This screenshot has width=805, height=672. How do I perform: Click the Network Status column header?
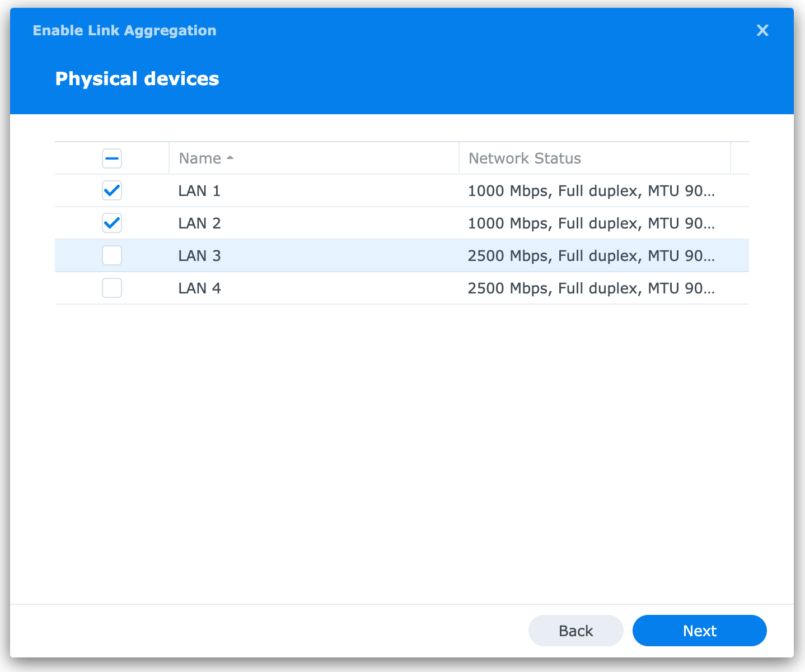[x=595, y=158]
